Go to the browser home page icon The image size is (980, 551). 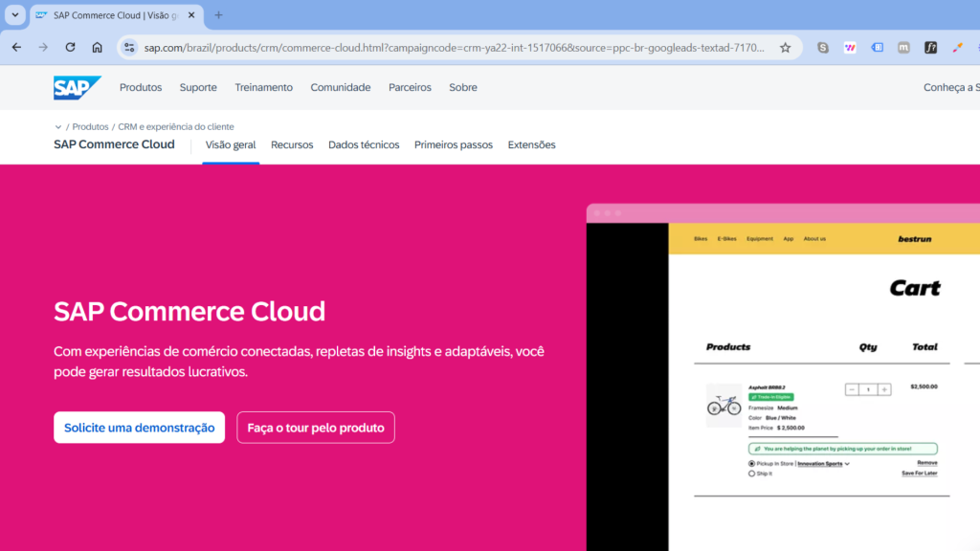[x=97, y=47]
